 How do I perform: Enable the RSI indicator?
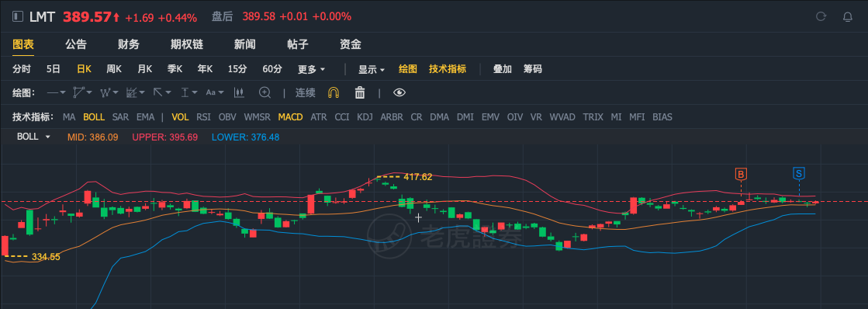tap(203, 116)
